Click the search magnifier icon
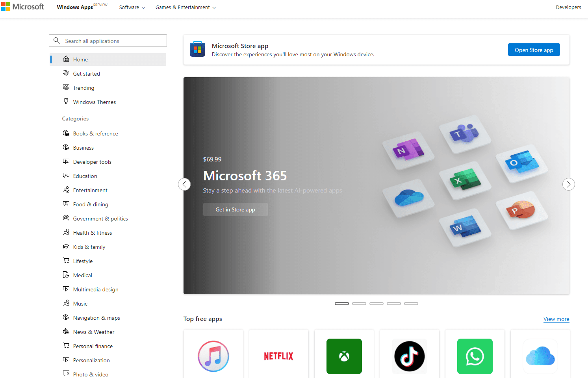The width and height of the screenshot is (588, 378). coord(57,41)
